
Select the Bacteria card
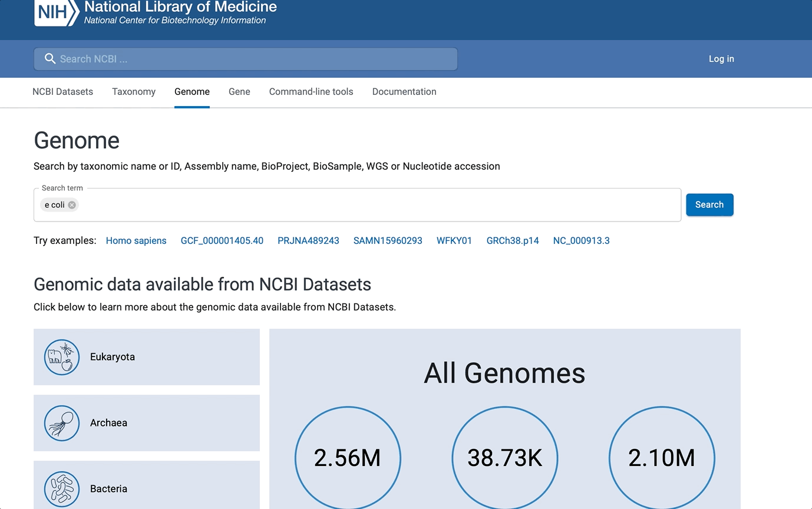(x=147, y=485)
